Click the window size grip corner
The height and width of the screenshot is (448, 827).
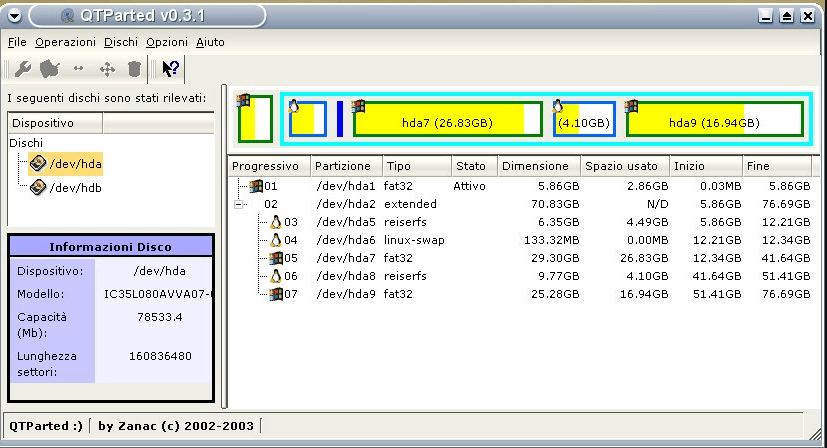(x=817, y=434)
